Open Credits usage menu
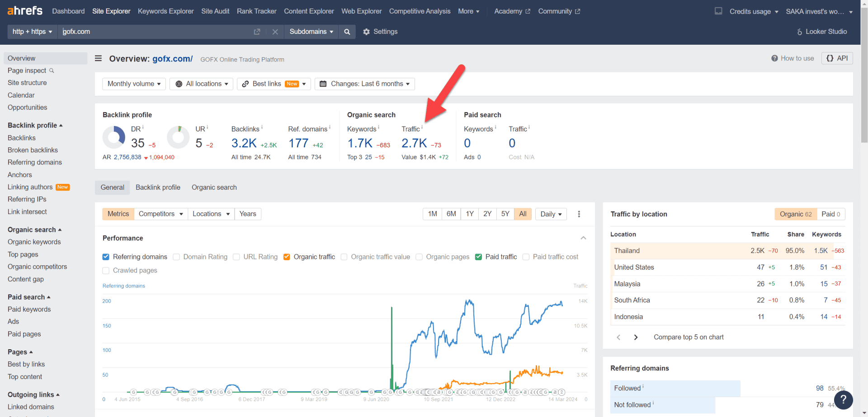This screenshot has width=868, height=417. tap(754, 11)
